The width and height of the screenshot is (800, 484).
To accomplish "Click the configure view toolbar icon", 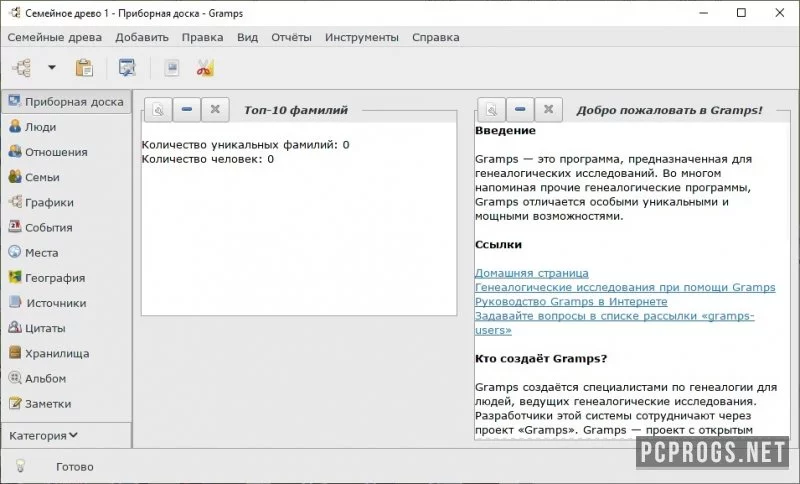I will pos(127,67).
